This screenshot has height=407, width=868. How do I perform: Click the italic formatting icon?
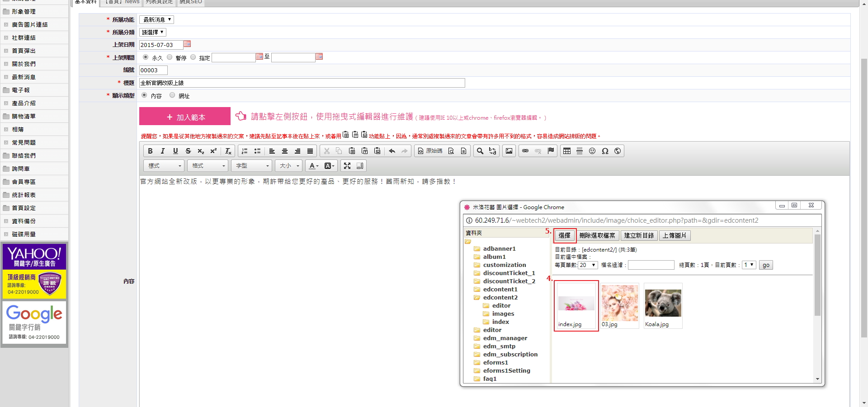[x=163, y=151]
